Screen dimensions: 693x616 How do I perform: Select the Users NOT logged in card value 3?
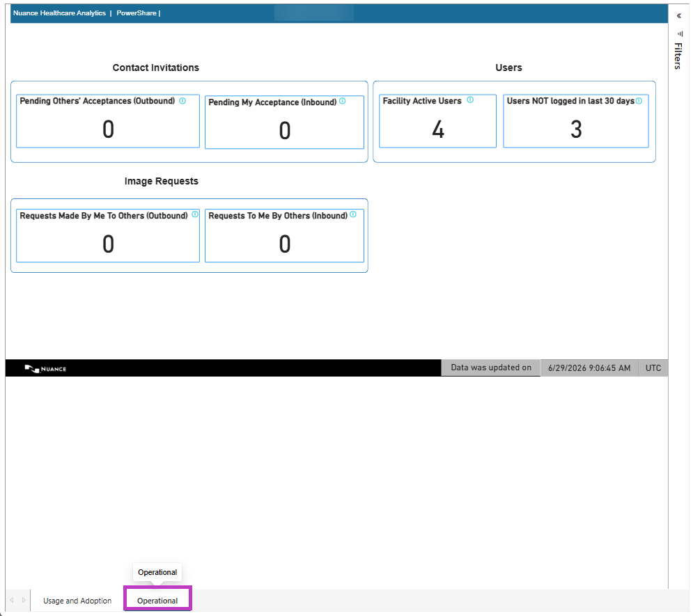pos(576,129)
